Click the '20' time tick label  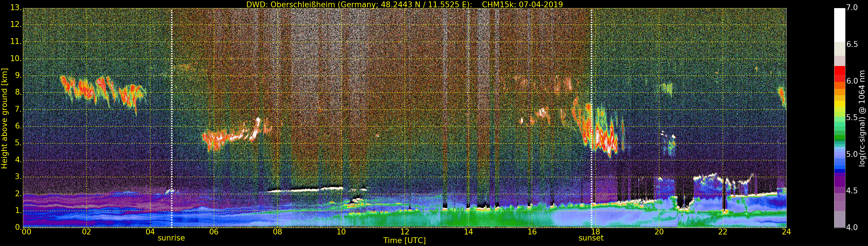coord(659,232)
